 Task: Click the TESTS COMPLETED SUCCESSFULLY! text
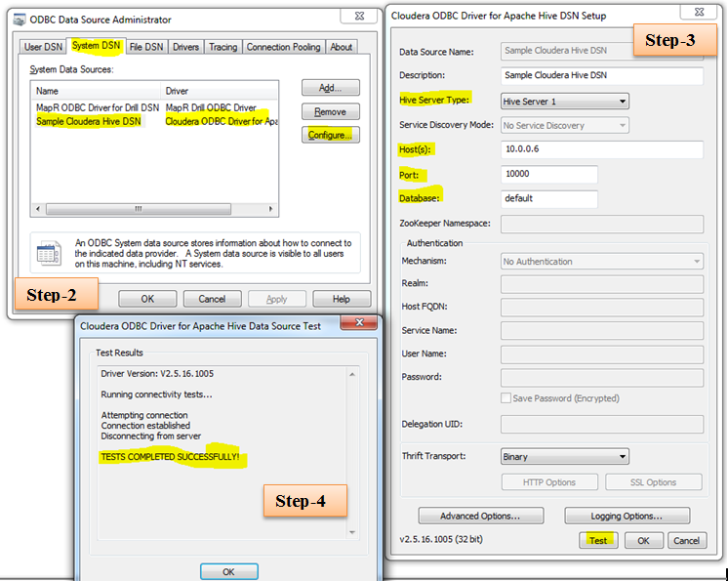[171, 457]
